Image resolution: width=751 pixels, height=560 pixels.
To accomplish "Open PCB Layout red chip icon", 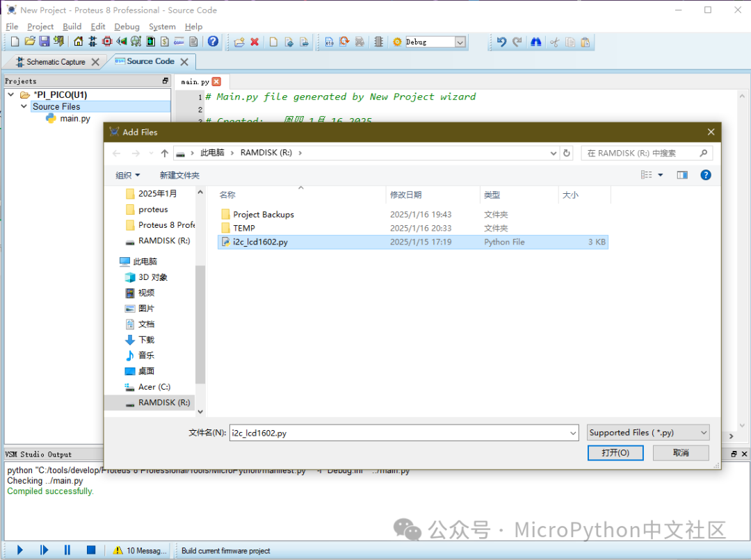I will click(107, 42).
